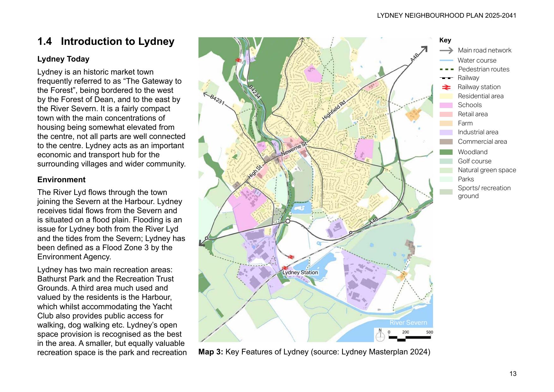Viewport: 554px width, 392px height.
Task: Select the Pedestrian routes dashed line in the Key
Action: tap(446, 69)
